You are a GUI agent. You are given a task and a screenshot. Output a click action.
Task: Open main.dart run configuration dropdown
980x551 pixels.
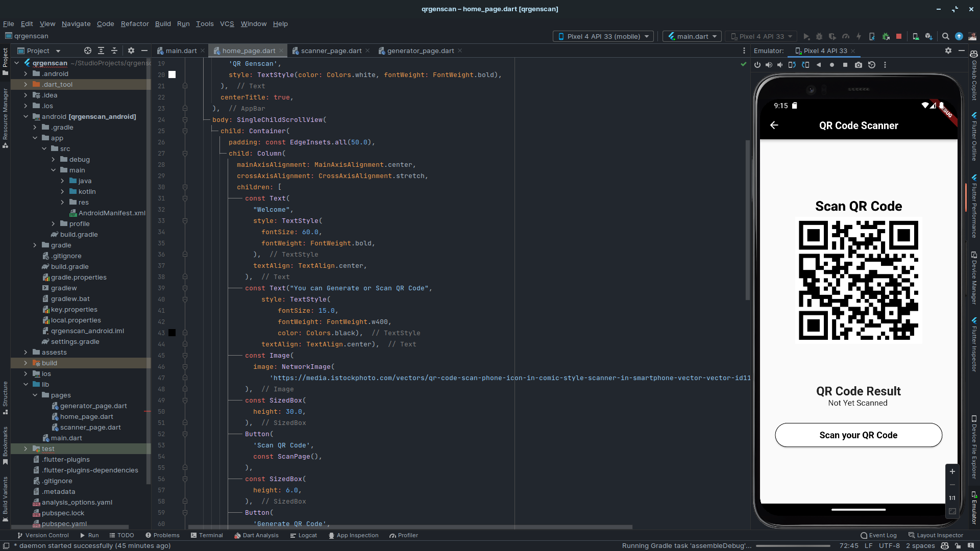pyautogui.click(x=693, y=36)
